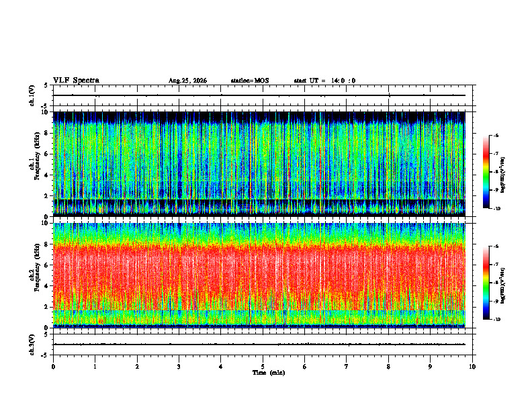Select the ch.2 color scale bar

(x=486, y=283)
